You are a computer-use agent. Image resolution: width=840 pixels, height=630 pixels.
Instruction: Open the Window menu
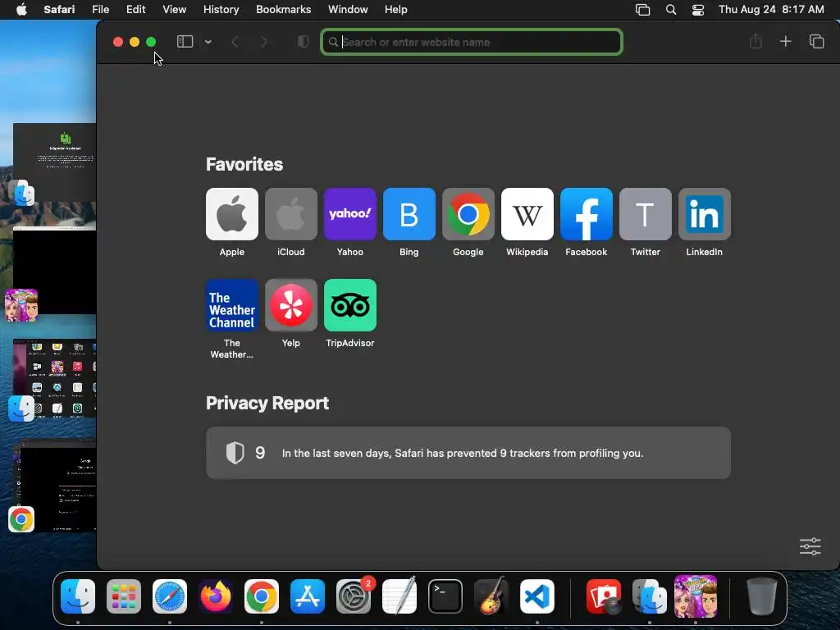[348, 10]
